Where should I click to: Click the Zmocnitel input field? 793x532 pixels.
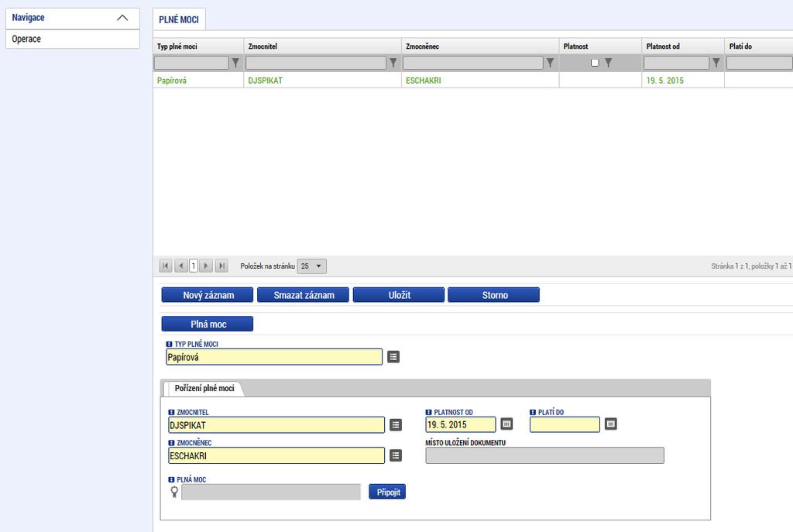click(276, 425)
